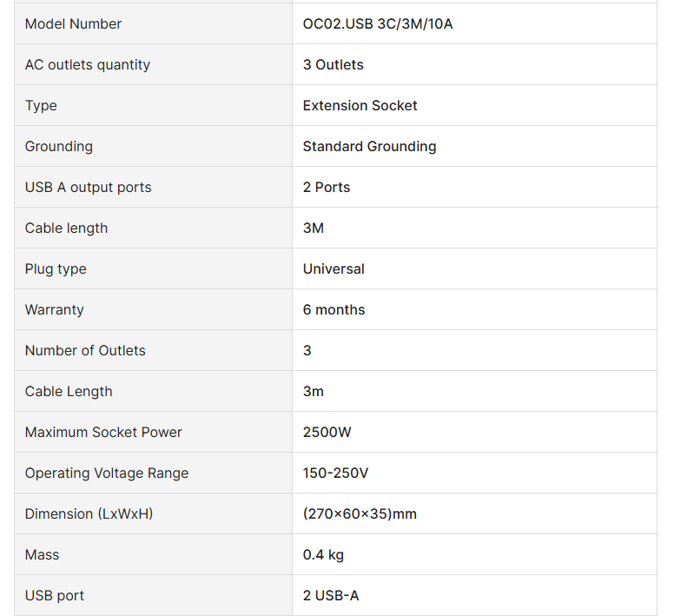
Task: Select the OC02.USB 3C/3M/10A value
Action: point(378,23)
